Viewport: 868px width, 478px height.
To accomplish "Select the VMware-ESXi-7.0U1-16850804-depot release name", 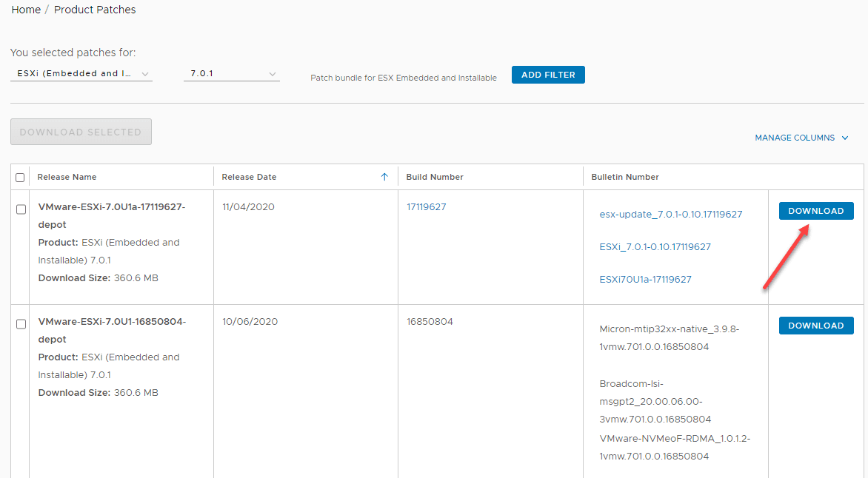I will (112, 330).
